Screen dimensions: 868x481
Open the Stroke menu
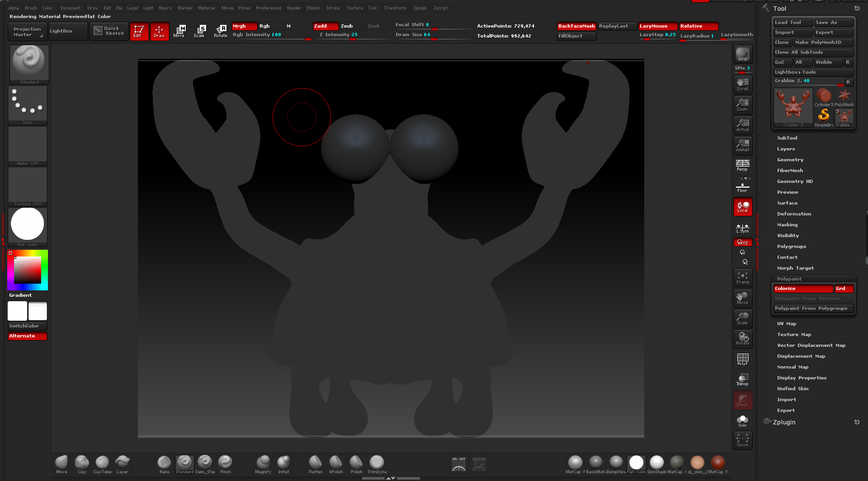(x=333, y=8)
